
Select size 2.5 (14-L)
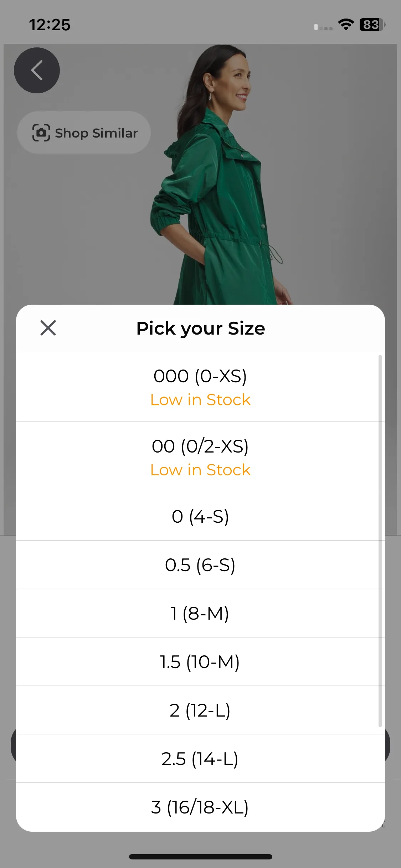[x=200, y=759]
